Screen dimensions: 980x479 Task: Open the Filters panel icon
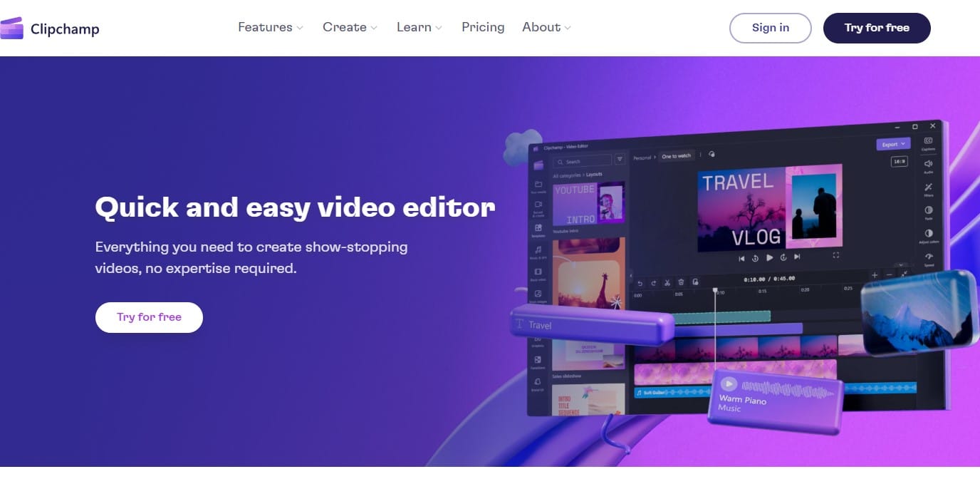(928, 189)
